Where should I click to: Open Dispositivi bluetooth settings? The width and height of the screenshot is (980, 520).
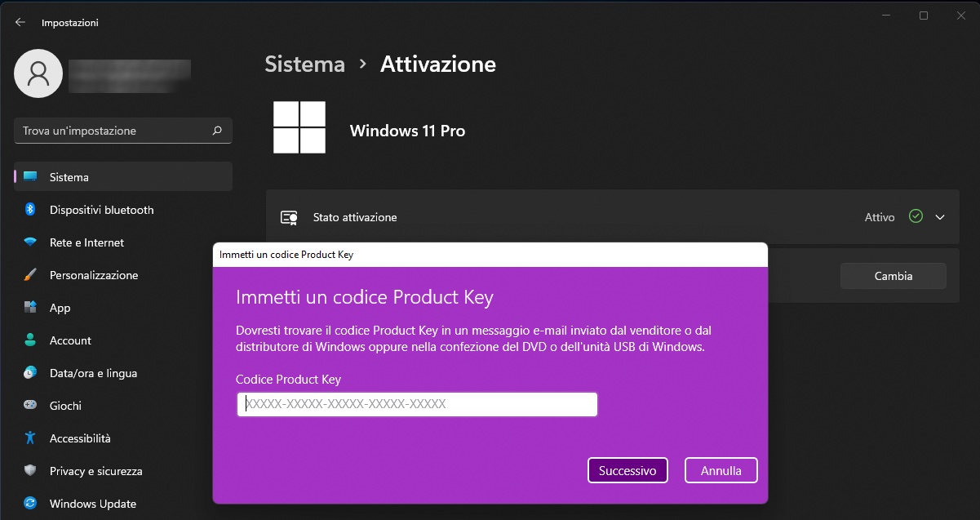101,210
